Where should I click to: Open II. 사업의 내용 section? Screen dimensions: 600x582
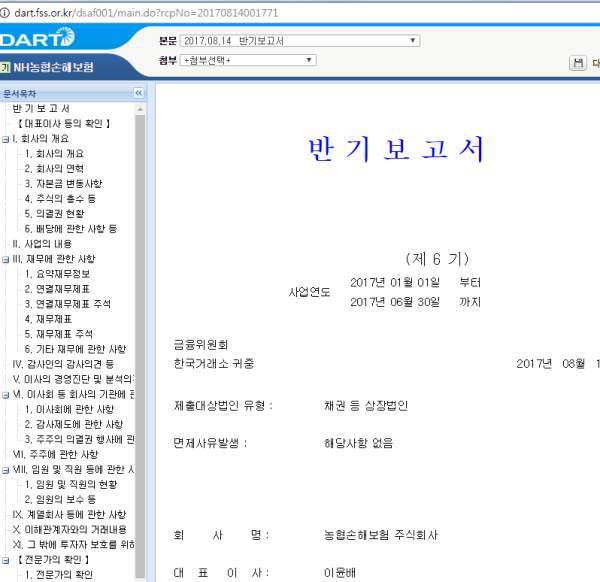tap(42, 244)
